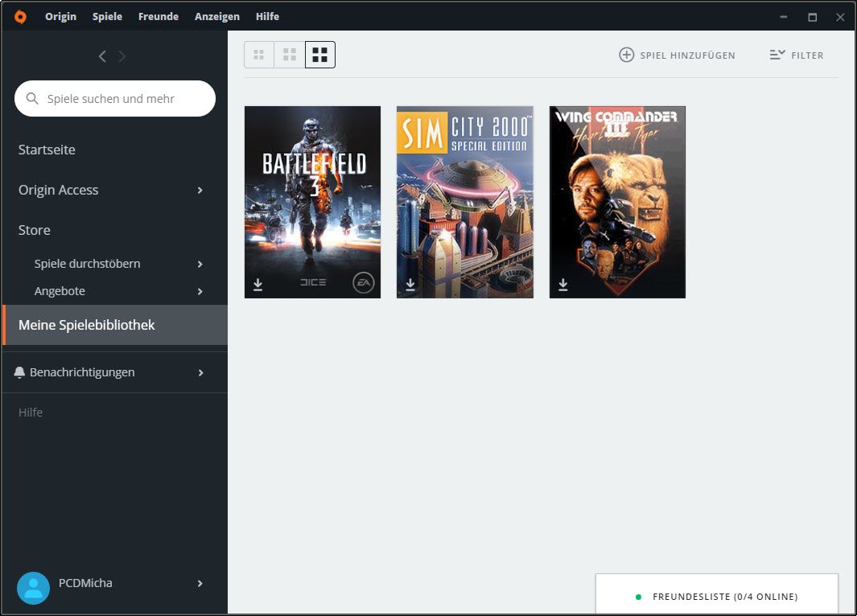
Task: Open the Freunde menu
Action: point(159,16)
